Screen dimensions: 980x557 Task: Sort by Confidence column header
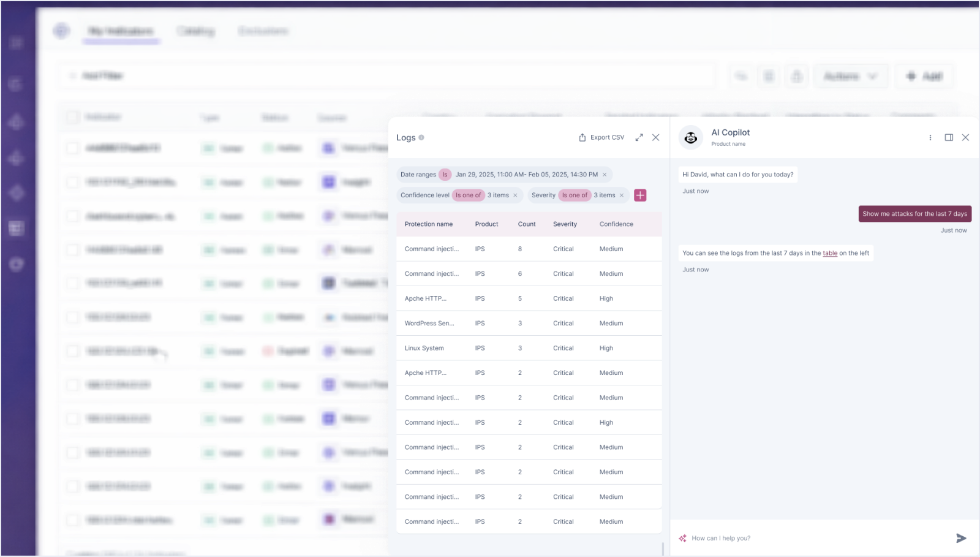tap(616, 224)
